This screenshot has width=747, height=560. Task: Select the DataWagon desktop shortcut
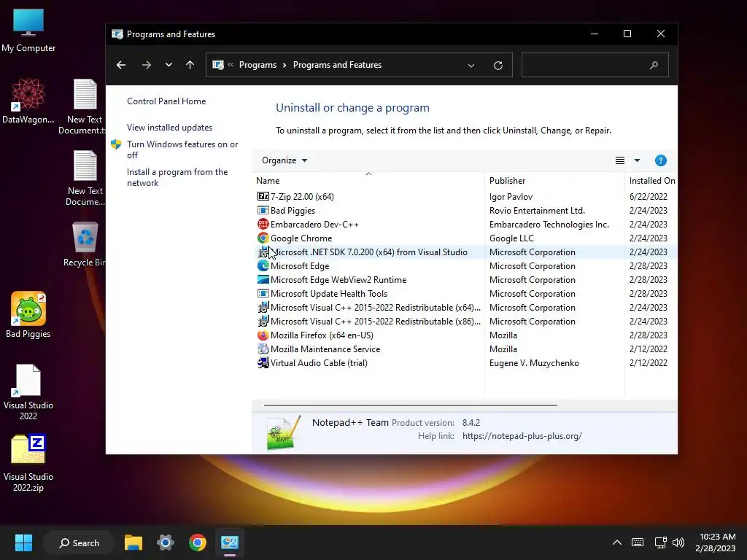click(28, 101)
